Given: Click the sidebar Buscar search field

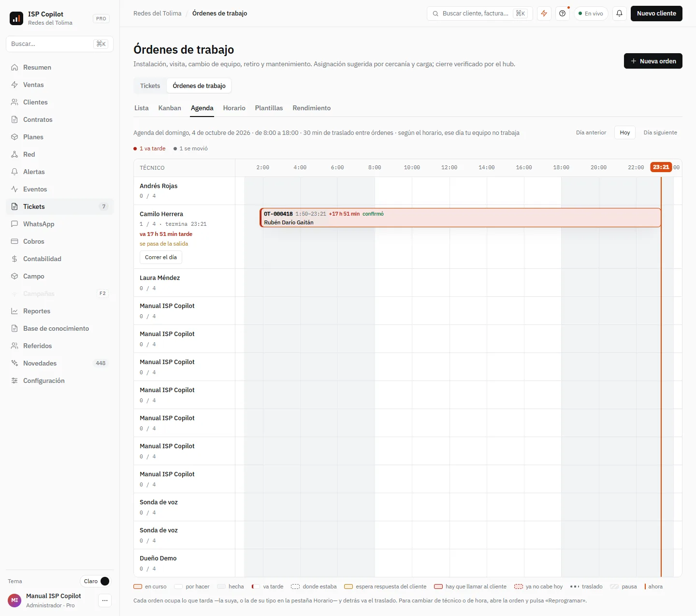Looking at the screenshot, I should point(59,44).
